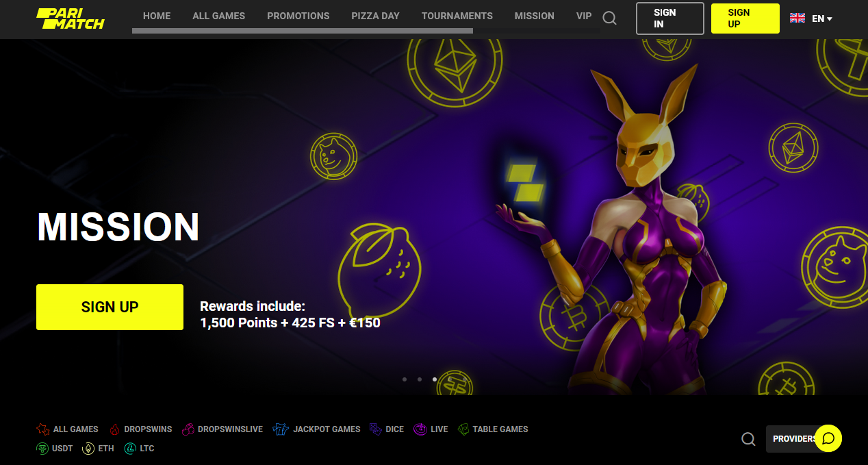The height and width of the screenshot is (465, 868).
Task: Click the search icon beside Providers
Action: pos(749,439)
